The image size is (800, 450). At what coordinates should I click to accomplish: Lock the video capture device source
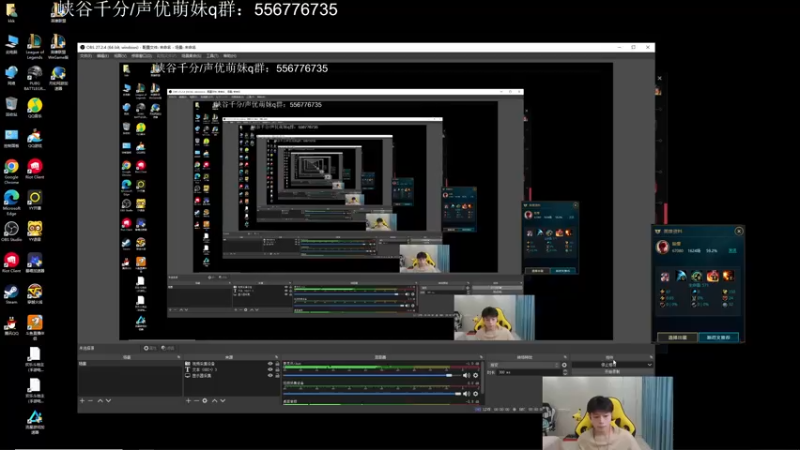(278, 364)
